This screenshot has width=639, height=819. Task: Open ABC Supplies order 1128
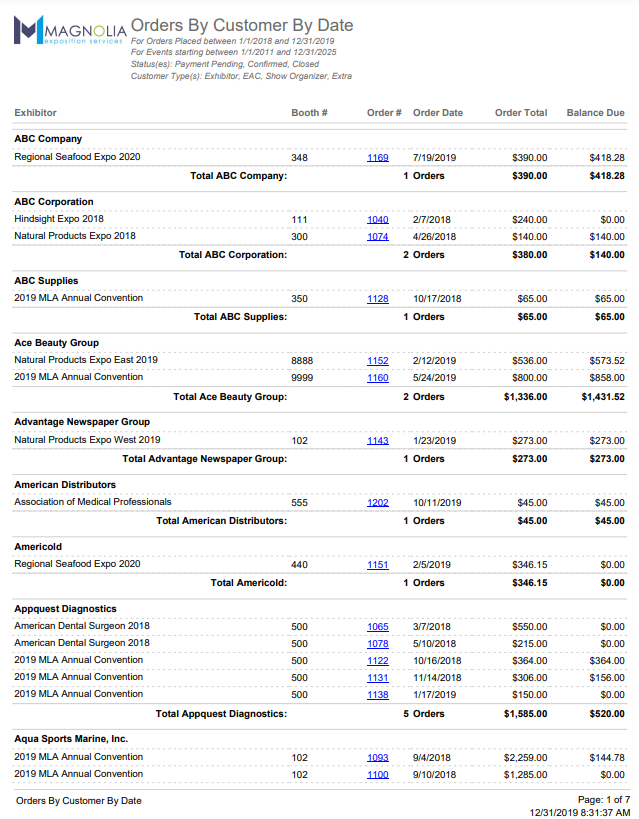coord(377,299)
